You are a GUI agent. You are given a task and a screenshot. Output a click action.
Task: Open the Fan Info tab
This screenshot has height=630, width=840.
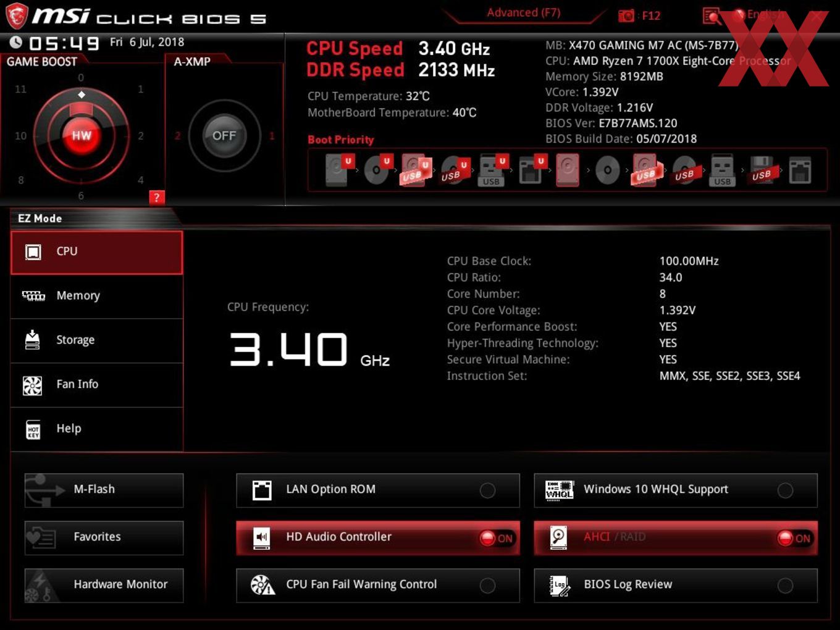pos(97,385)
